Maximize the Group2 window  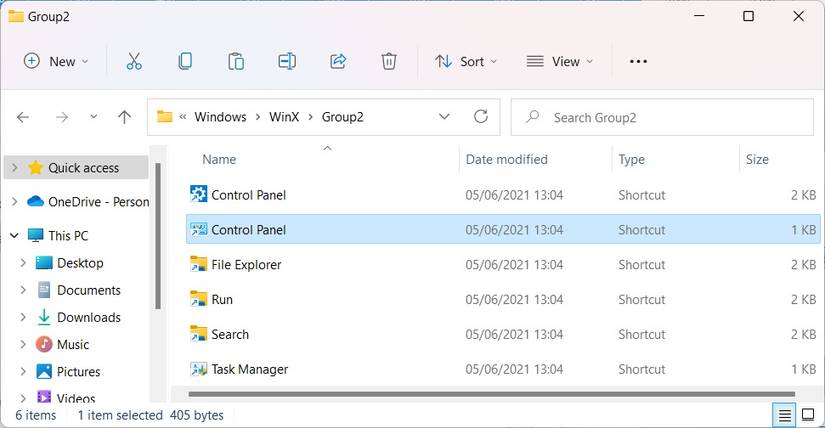tap(748, 16)
